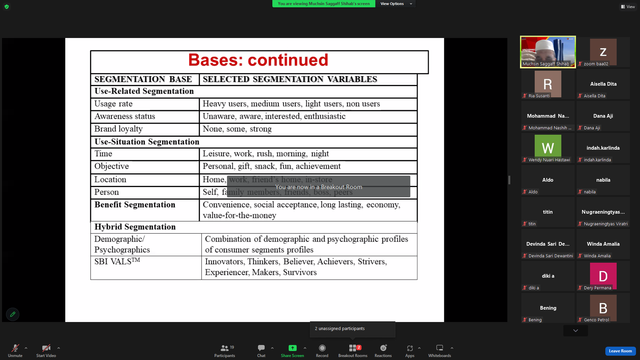Select Genco Petrol participant tile

pos(603,308)
